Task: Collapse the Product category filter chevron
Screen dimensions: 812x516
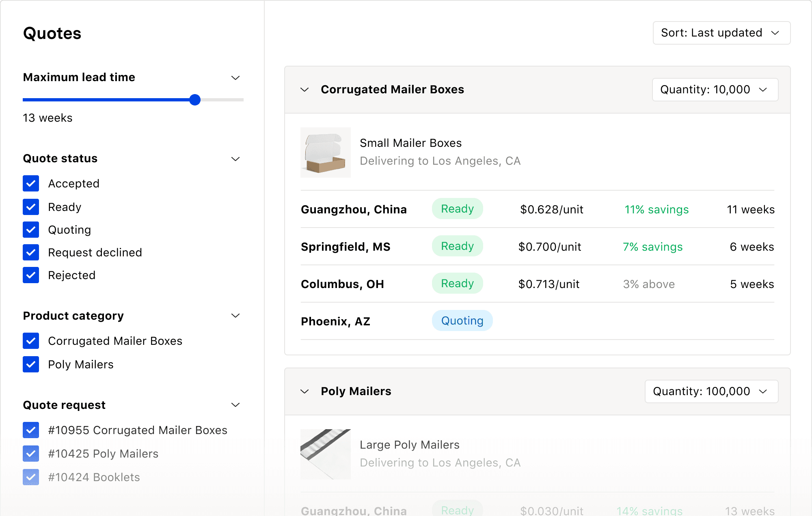Action: (235, 316)
